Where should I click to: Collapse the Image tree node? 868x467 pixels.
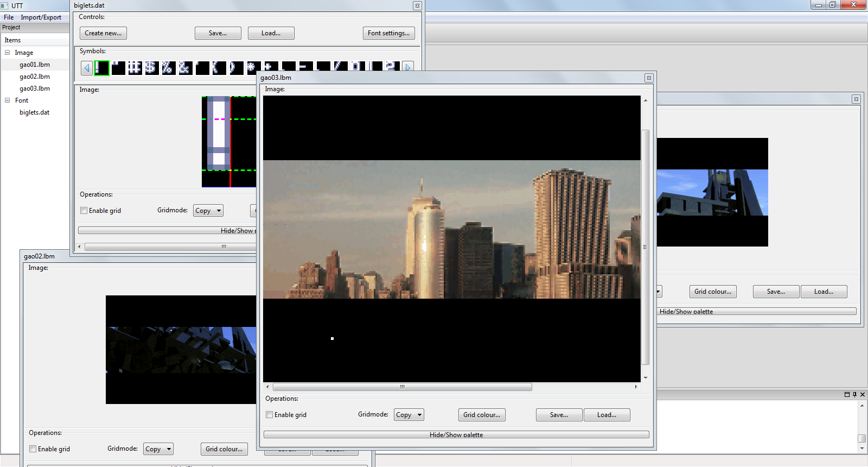(8, 53)
